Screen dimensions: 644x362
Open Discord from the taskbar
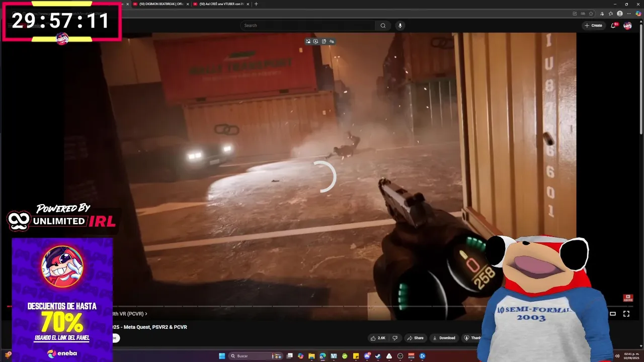367,356
